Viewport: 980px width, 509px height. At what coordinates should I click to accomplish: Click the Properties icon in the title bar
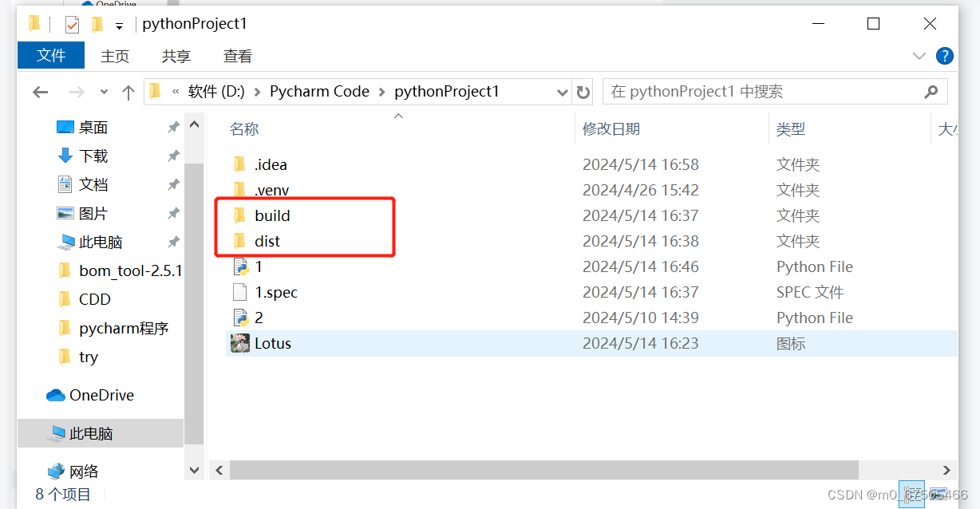pos(72,23)
